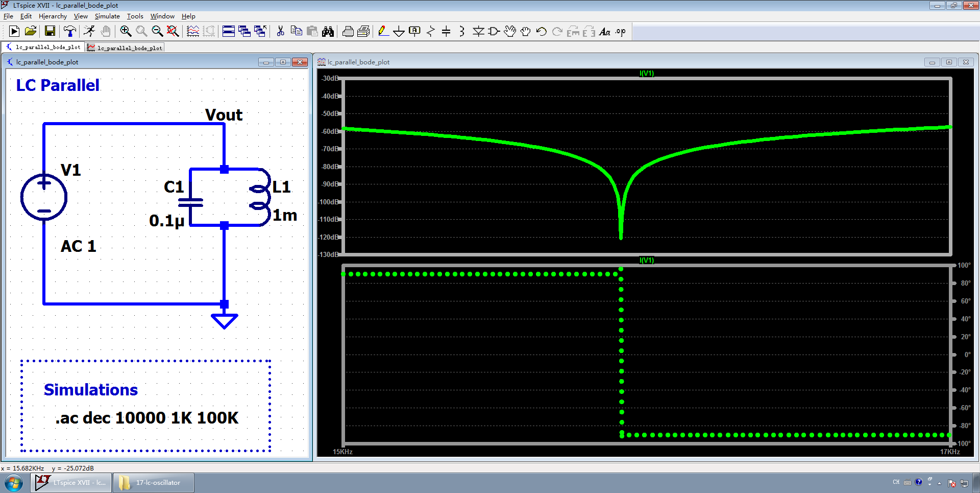Select the Inductor component tool
The image size is (980, 493).
[461, 32]
